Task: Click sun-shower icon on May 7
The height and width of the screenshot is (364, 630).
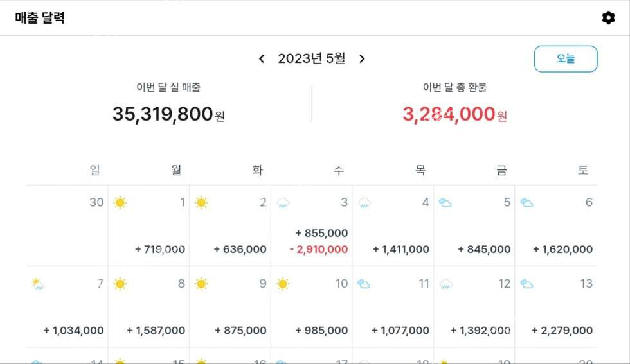Action: pyautogui.click(x=38, y=284)
